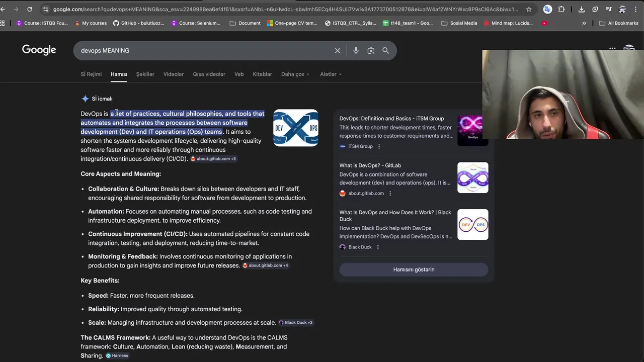Open the Document bookmark folder

246,23
